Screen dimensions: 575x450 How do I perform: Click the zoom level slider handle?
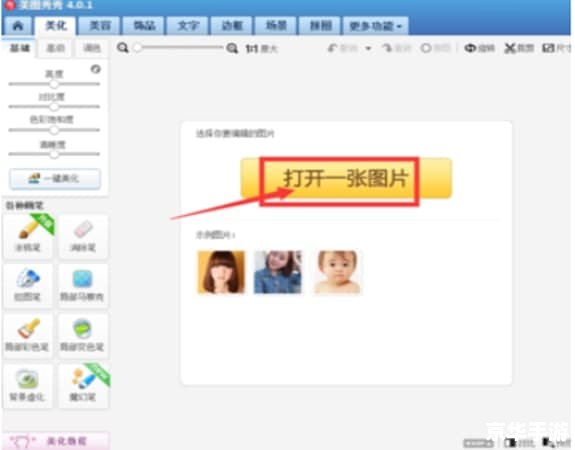pyautogui.click(x=138, y=48)
